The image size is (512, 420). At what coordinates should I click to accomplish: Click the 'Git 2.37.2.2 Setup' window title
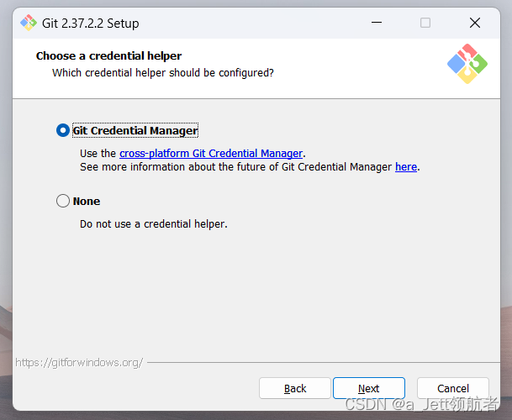pos(91,24)
